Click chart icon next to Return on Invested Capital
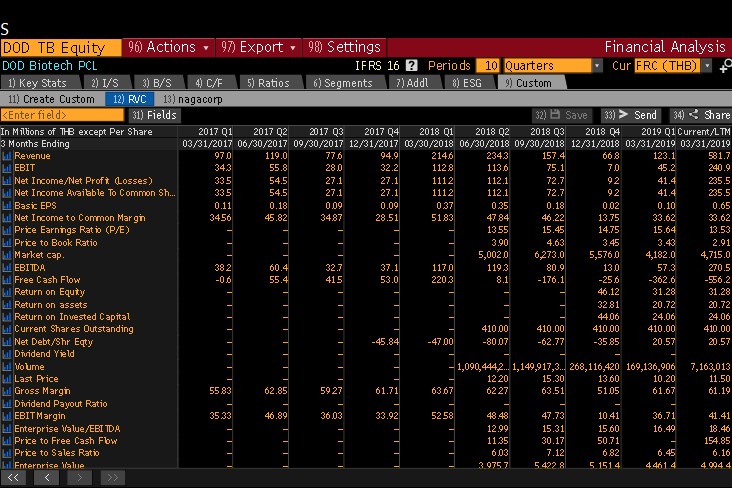Screen dimensions: 732x488 pyautogui.click(x=7, y=317)
